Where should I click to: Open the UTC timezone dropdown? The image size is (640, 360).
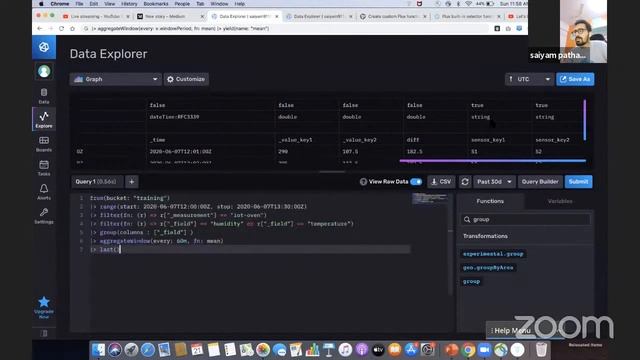point(529,79)
